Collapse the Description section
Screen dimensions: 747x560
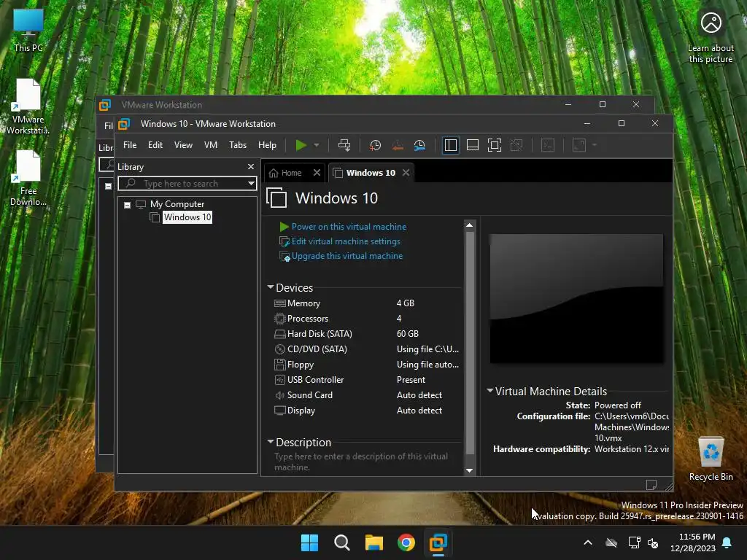tap(271, 442)
